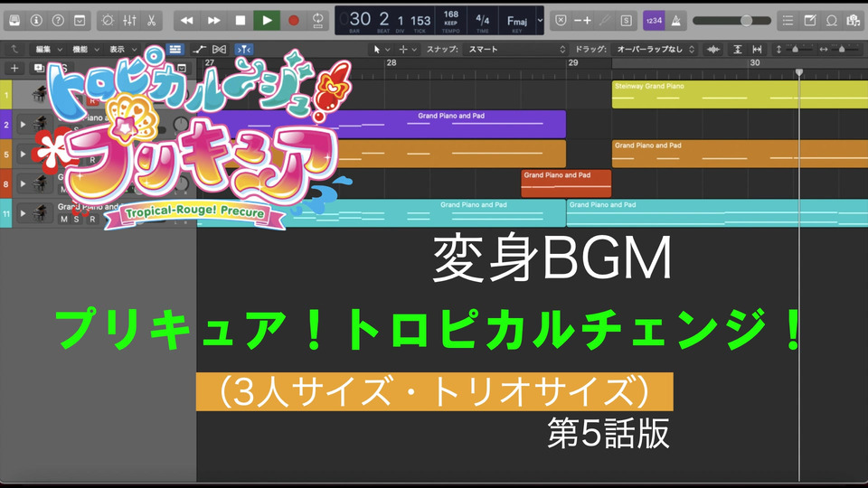868x488 pixels.
Task: Expand the track 2 disclosure triangle
Action: tap(23, 125)
